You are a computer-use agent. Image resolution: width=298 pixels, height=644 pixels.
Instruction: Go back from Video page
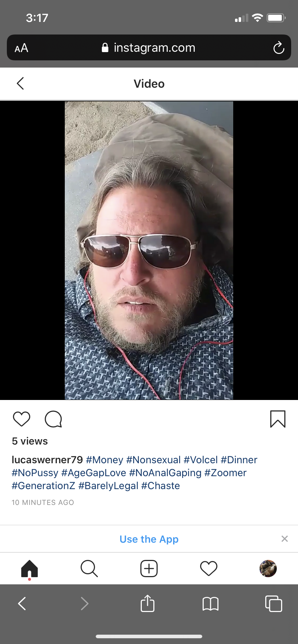[21, 83]
